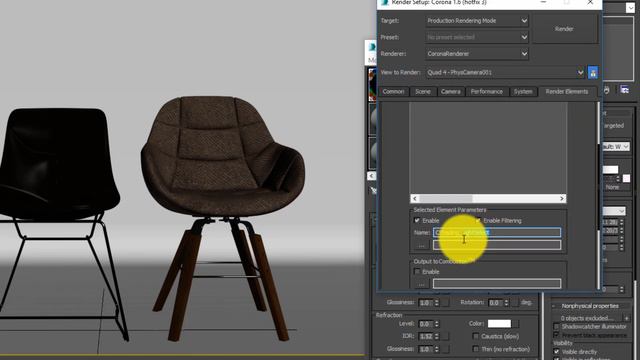Toggle the Enable Filtering checkbox
640x360 pixels.
click(x=478, y=220)
